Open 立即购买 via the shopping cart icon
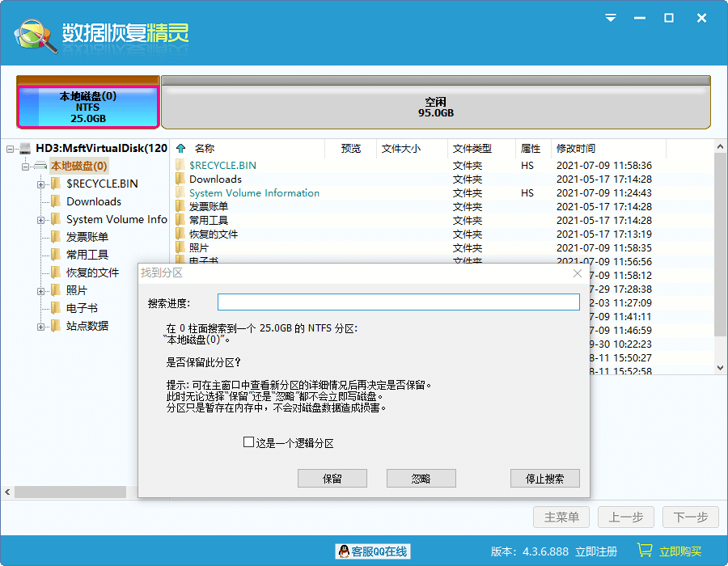This screenshot has height=566, width=728. point(646,551)
